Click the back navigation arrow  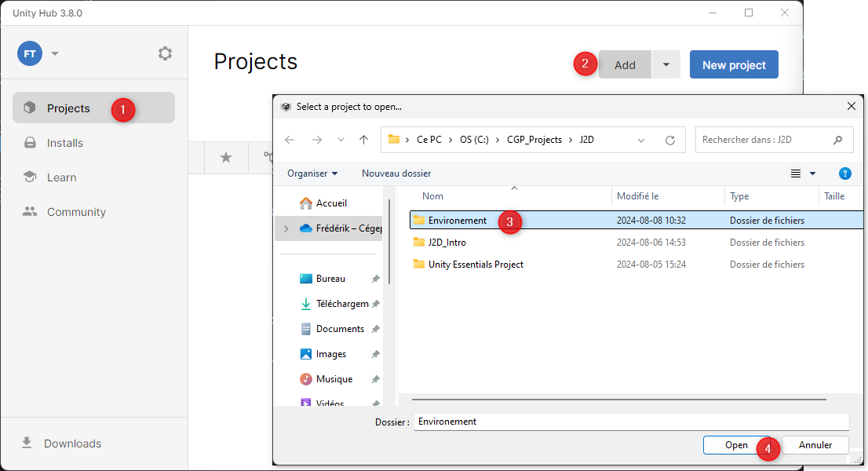290,140
